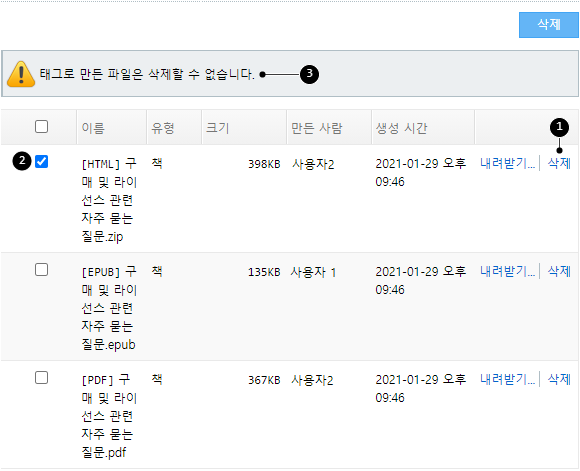This screenshot has width=580, height=471.
Task: Click the yellow warning triangle icon
Action: [21, 74]
